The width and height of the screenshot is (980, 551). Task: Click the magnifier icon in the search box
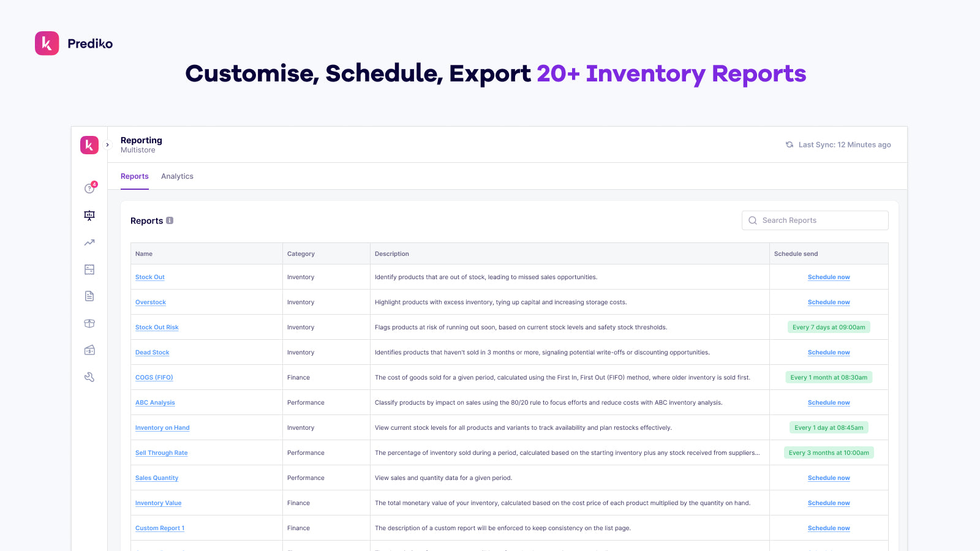pos(753,220)
